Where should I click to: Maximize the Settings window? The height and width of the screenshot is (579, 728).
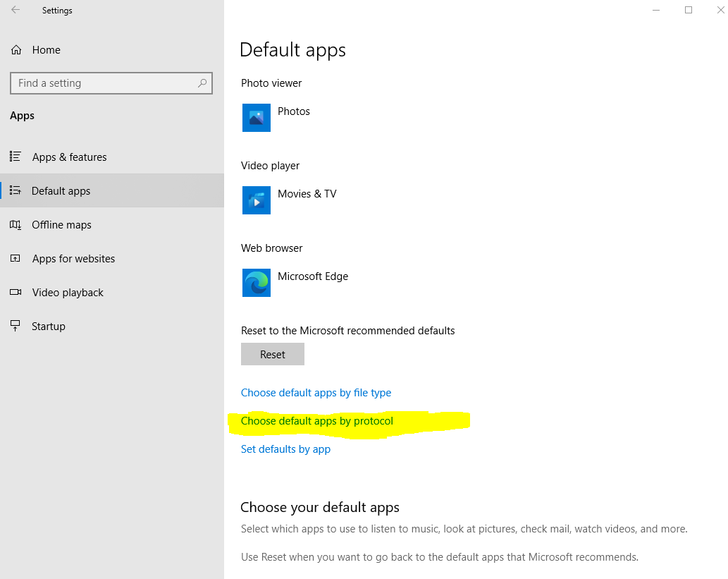[689, 10]
